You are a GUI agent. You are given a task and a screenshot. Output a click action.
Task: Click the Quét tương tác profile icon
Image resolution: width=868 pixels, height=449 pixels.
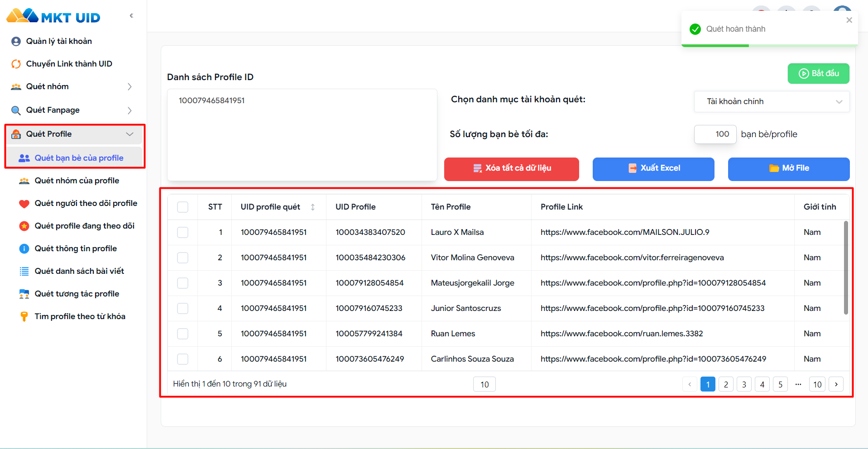(24, 294)
